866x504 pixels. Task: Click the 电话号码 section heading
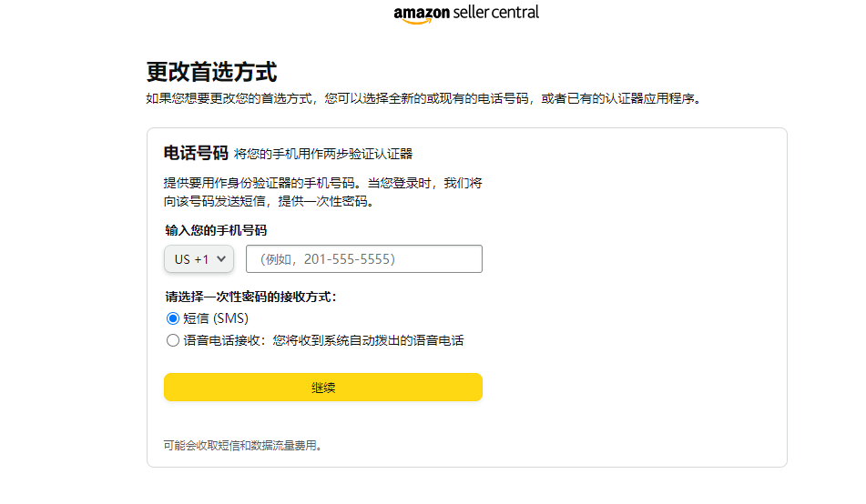(x=196, y=153)
